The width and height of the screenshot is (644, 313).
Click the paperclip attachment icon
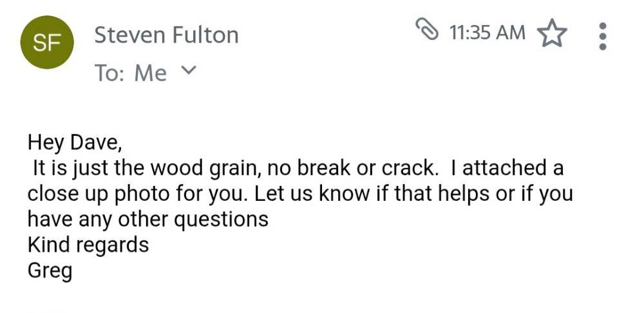point(427,29)
